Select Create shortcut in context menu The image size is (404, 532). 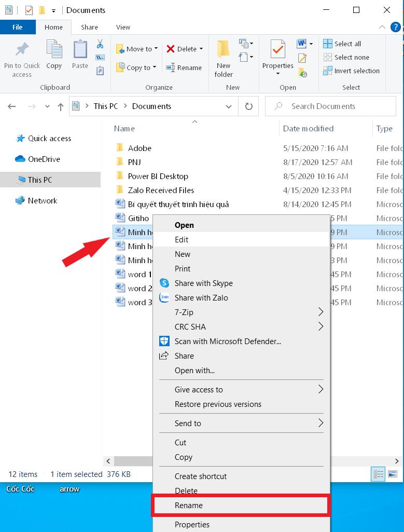(241, 476)
